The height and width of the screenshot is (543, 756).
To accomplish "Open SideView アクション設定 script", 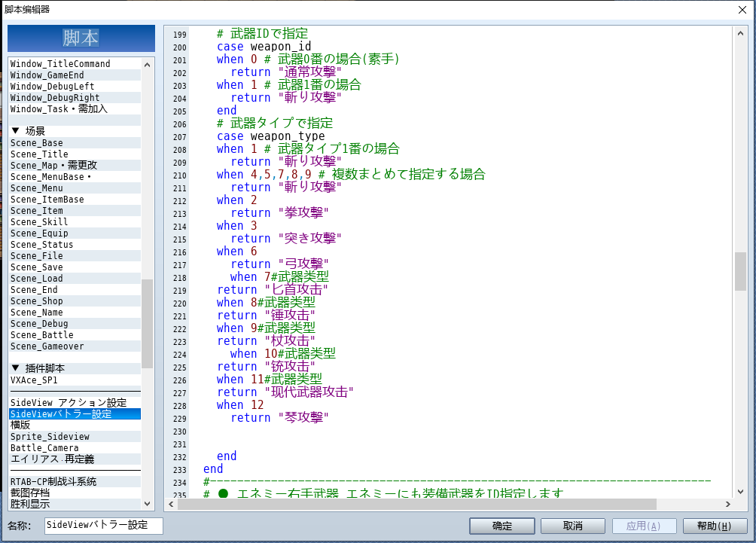I will click(75, 403).
